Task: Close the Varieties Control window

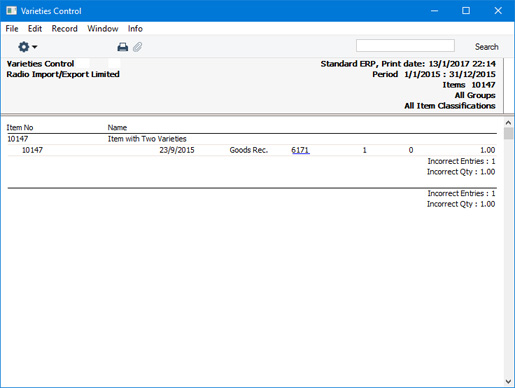Action: click(498, 11)
